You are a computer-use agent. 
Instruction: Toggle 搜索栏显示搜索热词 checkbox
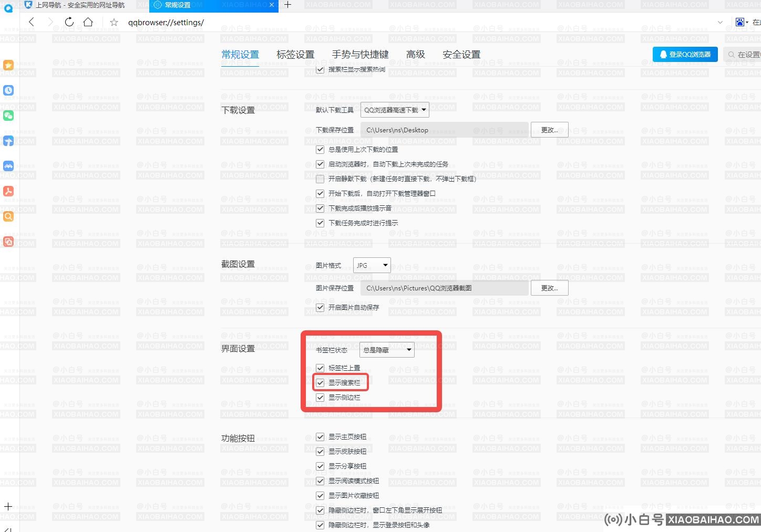(x=320, y=69)
